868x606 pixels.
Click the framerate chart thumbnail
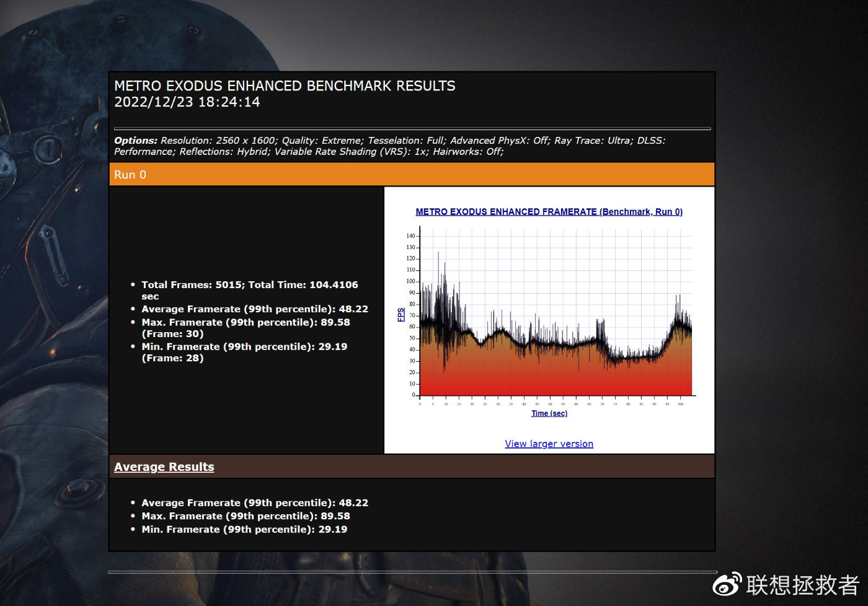[x=549, y=313]
